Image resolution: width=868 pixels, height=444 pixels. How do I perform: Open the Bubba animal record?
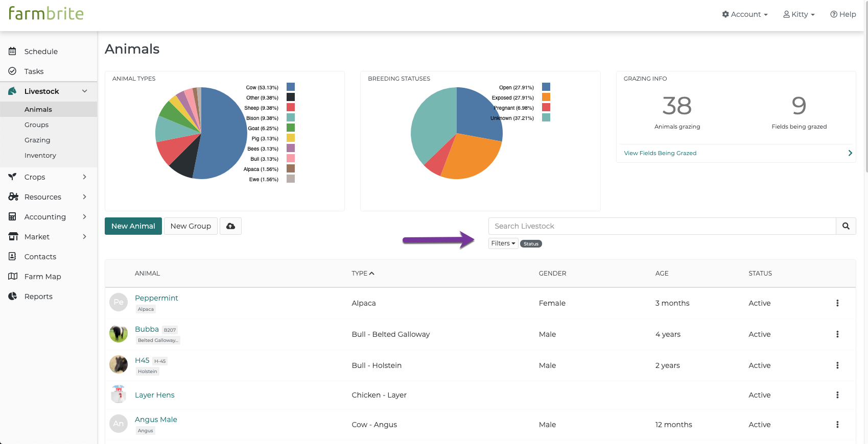(x=147, y=329)
